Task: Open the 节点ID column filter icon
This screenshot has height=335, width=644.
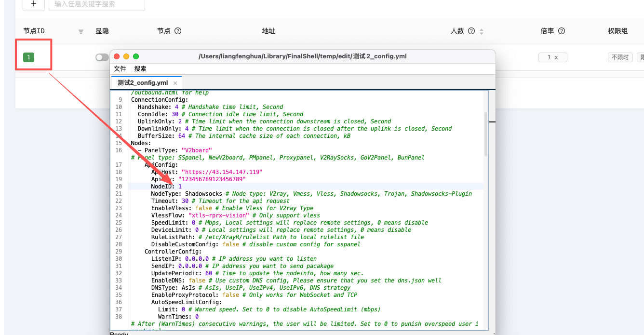Action: coord(81,32)
